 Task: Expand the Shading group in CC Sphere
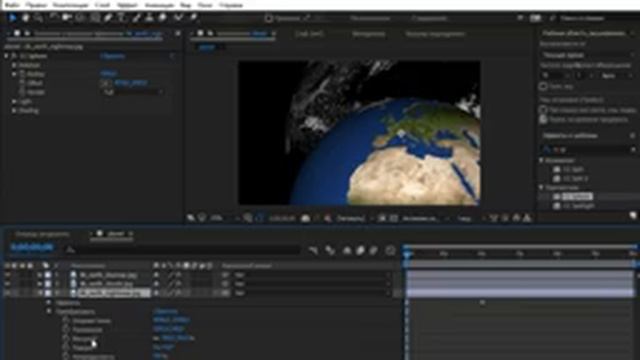coord(14,111)
